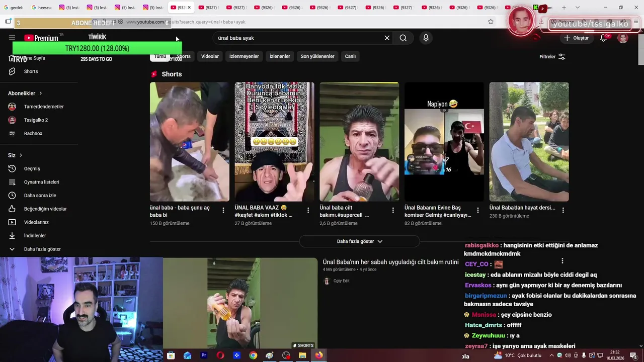Select the Son yüklenenler filter chip
This screenshot has height=362, width=644.
(317, 56)
